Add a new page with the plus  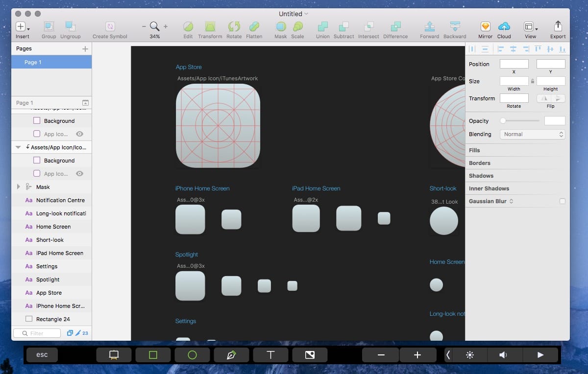tap(85, 48)
